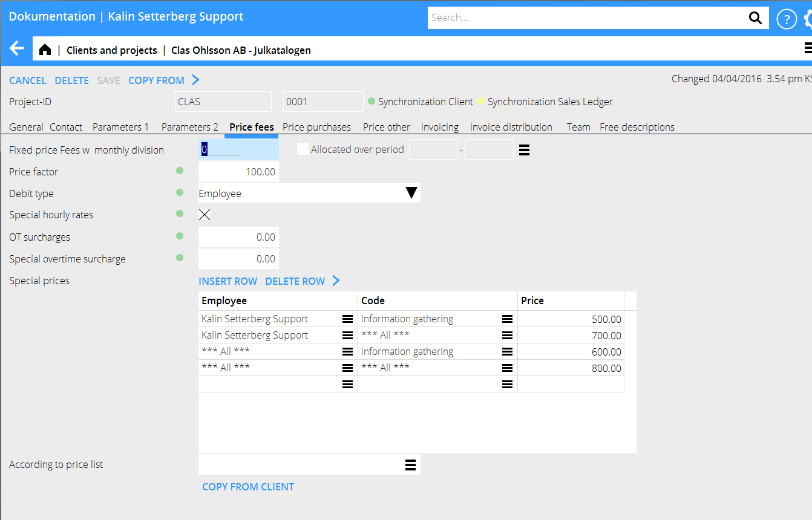
Task: Expand the arrow next to DELETE ROW
Action: (x=336, y=281)
